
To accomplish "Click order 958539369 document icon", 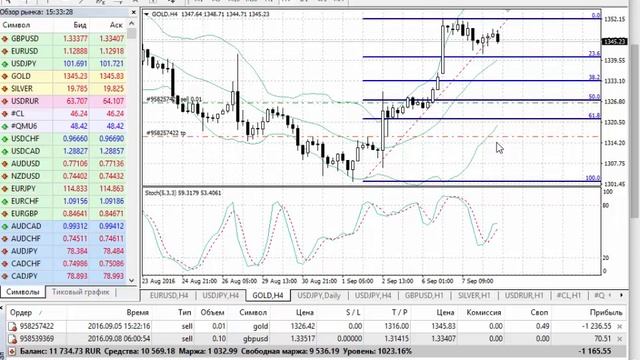I will click(x=13, y=339).
